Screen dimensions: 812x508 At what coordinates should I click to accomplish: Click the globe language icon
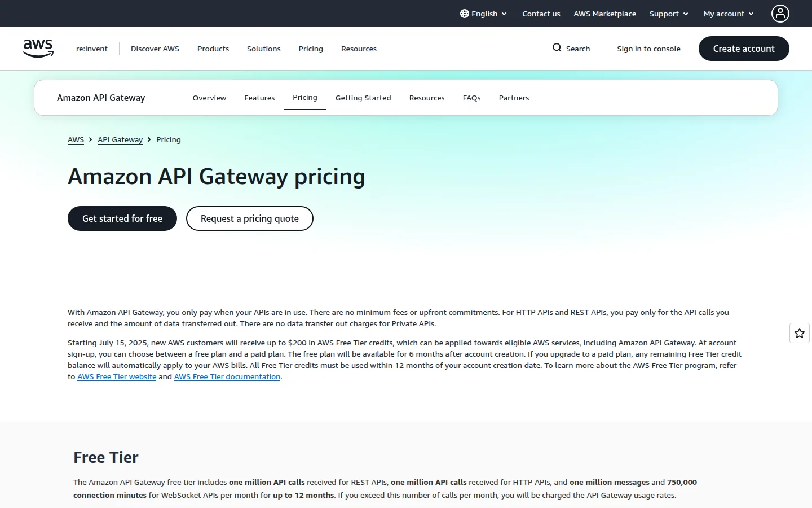tap(465, 14)
